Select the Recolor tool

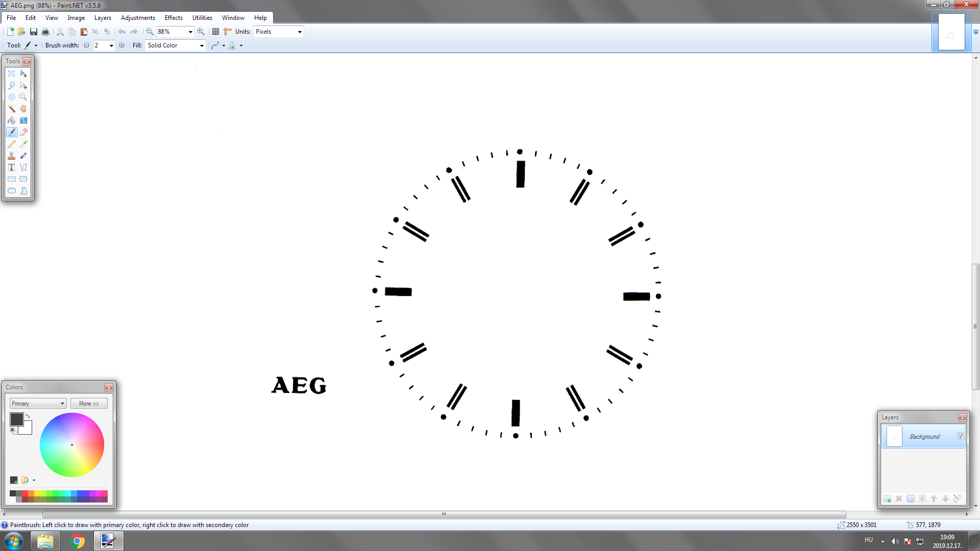pos(23,156)
